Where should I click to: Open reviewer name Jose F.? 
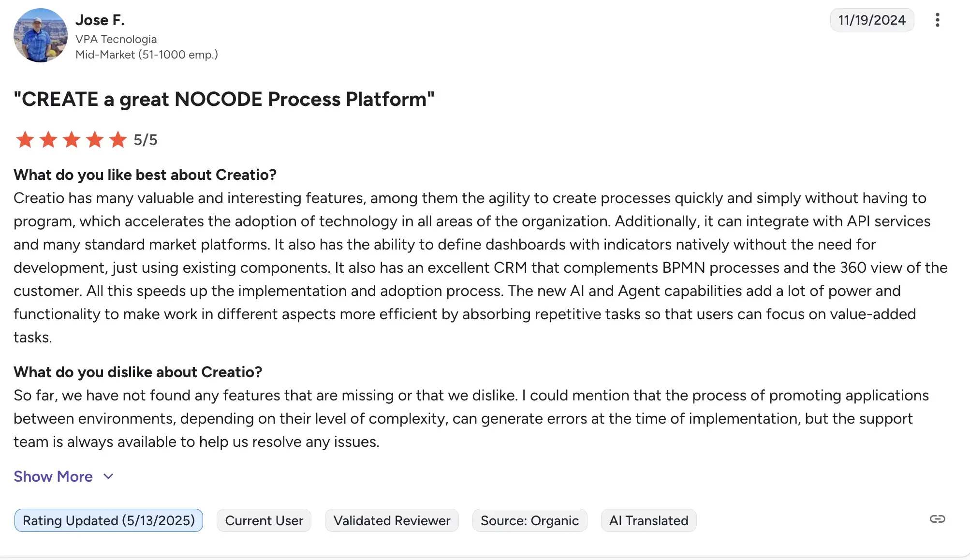click(x=100, y=20)
